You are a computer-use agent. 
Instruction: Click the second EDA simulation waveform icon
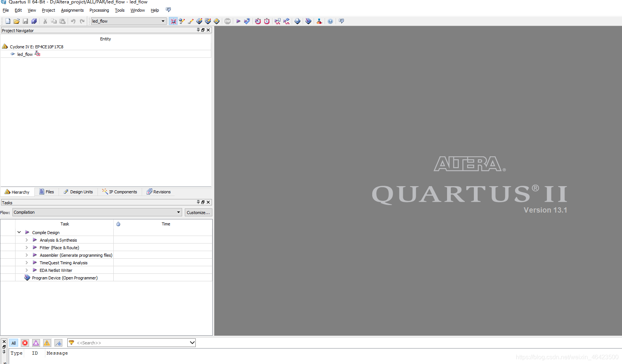[x=287, y=21]
